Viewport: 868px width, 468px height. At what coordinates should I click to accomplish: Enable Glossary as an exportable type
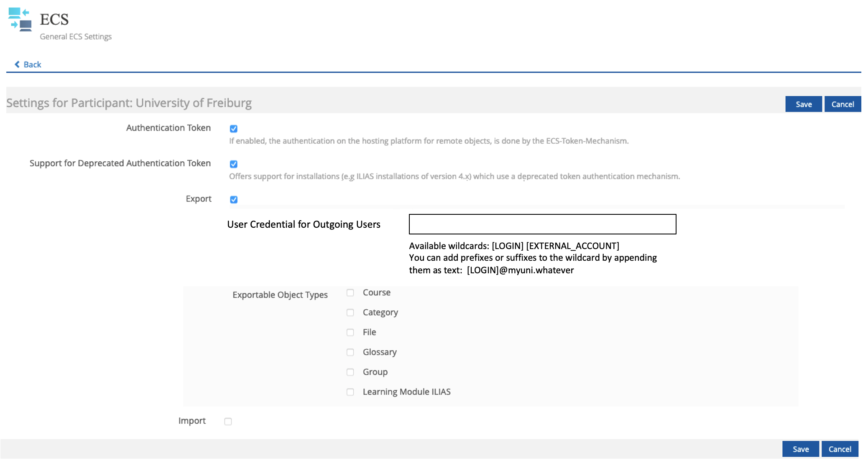coord(350,352)
